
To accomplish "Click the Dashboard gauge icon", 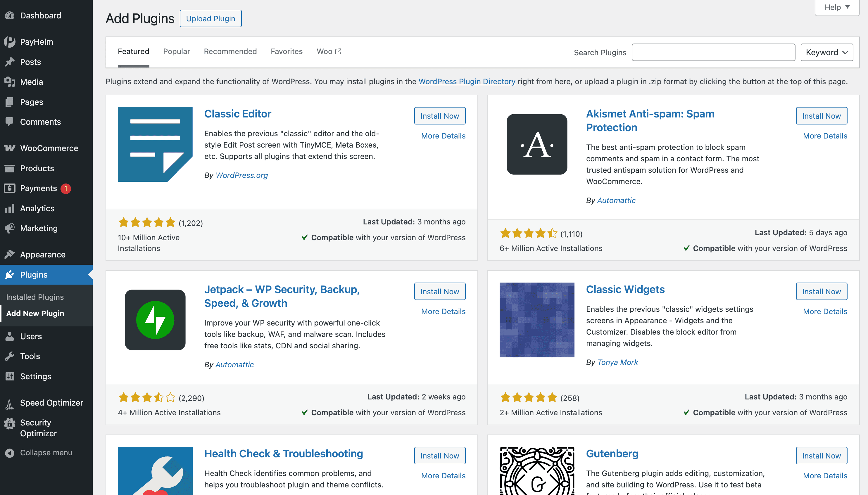I will click(10, 15).
